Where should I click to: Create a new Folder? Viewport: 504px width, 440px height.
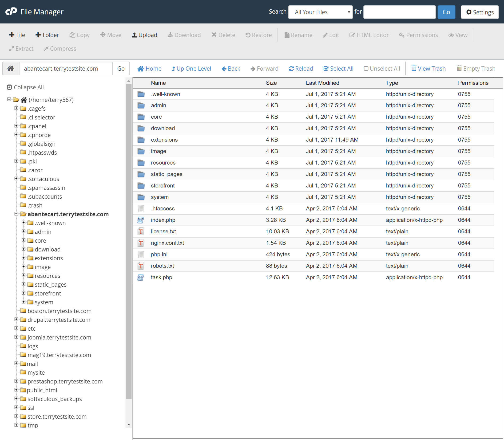pos(47,35)
